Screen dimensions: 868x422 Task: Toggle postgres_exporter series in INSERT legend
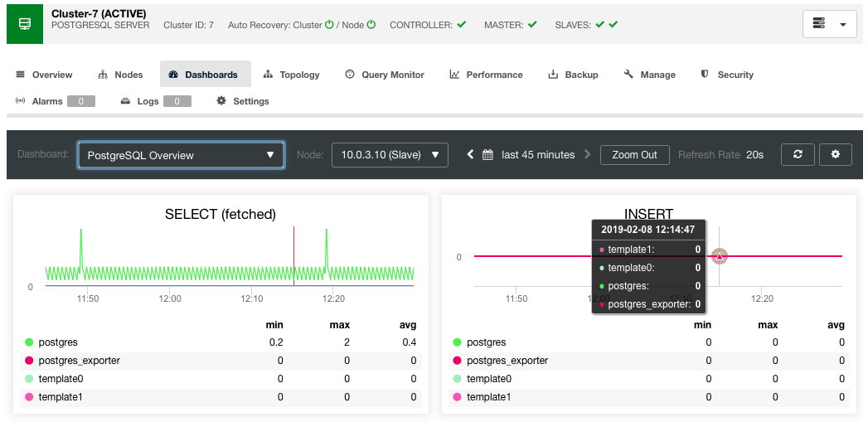501,361
